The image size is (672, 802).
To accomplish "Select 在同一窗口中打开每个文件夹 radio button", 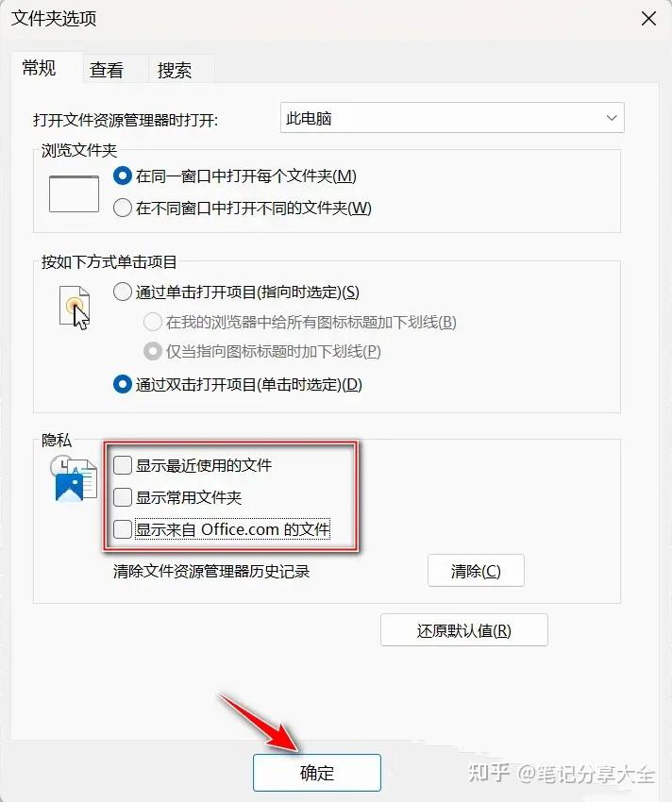I will [x=123, y=175].
